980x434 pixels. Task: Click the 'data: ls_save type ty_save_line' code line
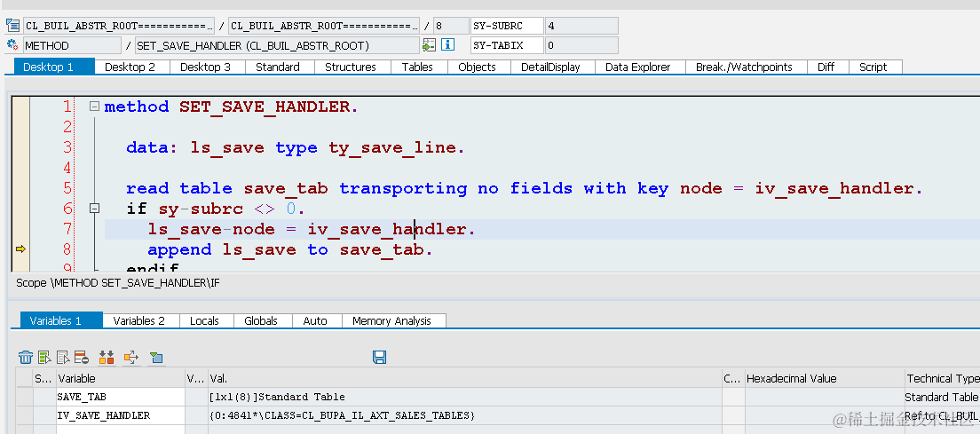pos(295,147)
